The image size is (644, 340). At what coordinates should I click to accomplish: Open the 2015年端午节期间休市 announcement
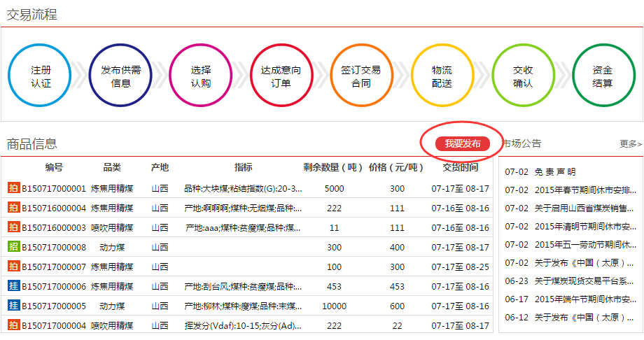585,299
